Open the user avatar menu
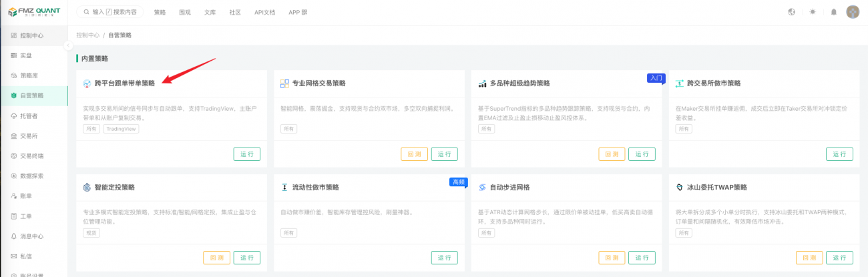868x277 pixels. click(x=853, y=12)
